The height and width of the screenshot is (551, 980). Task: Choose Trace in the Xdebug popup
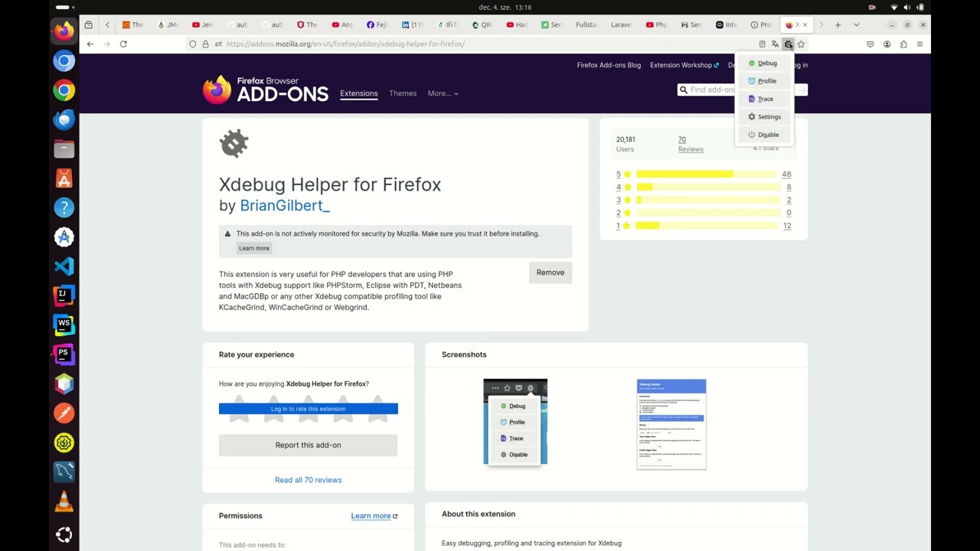[764, 99]
